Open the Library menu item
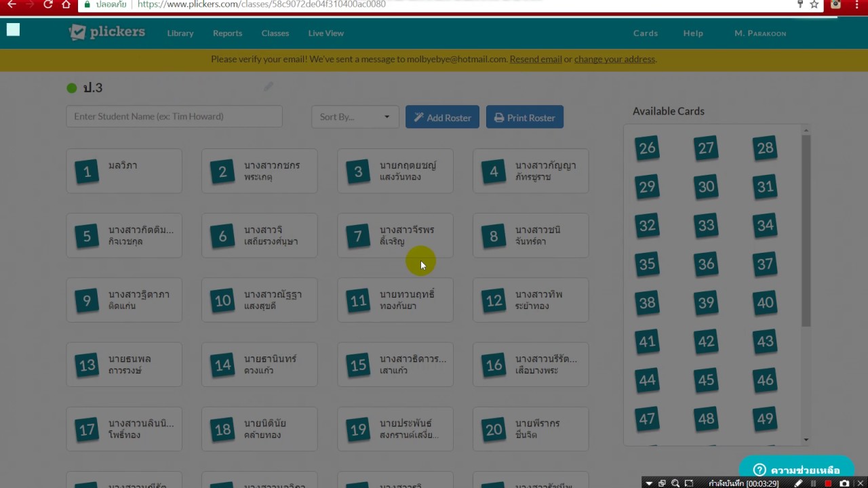 (x=180, y=33)
